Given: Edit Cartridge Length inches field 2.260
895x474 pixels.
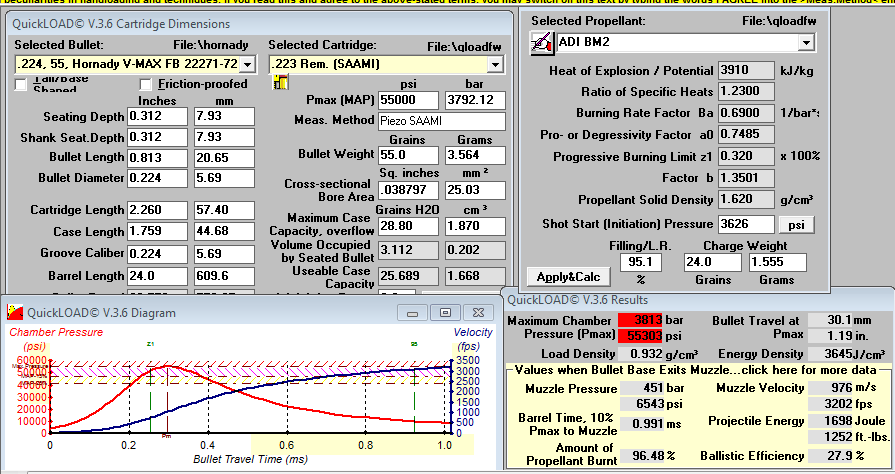Looking at the screenshot, I should 158,210.
